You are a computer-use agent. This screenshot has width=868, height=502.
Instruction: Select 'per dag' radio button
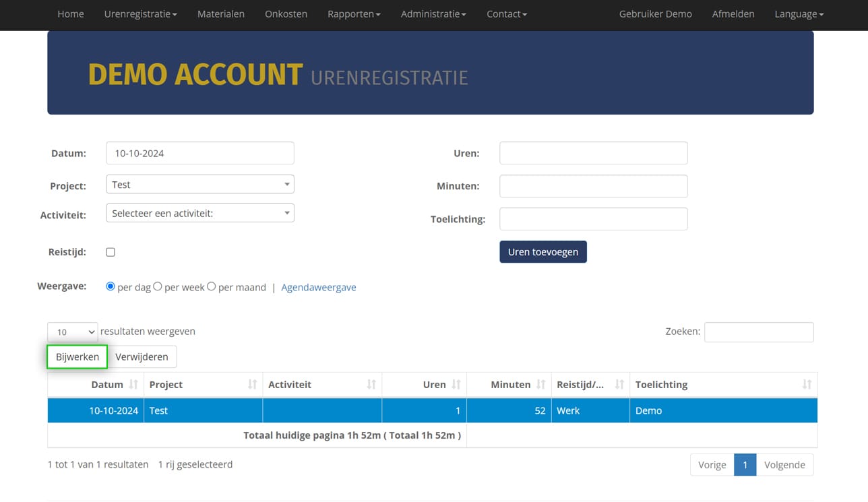point(111,286)
